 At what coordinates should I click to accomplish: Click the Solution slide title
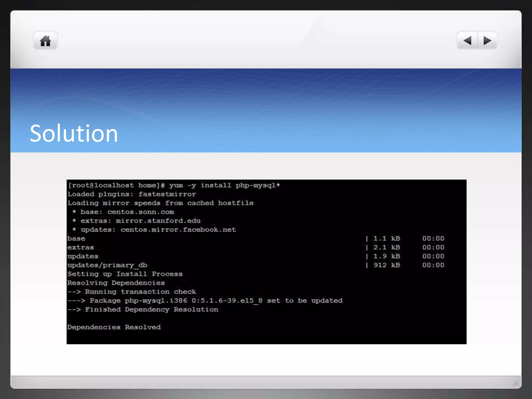coord(74,133)
